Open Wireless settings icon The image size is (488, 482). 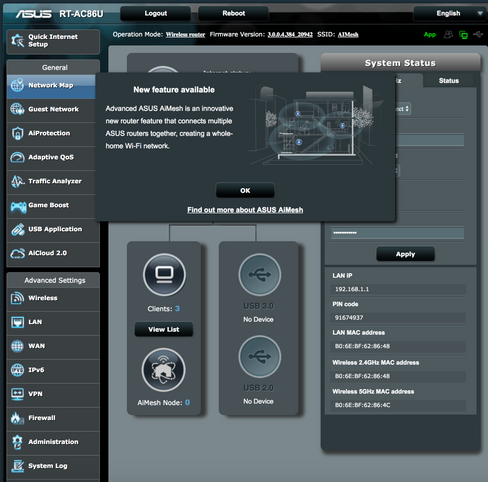click(17, 298)
